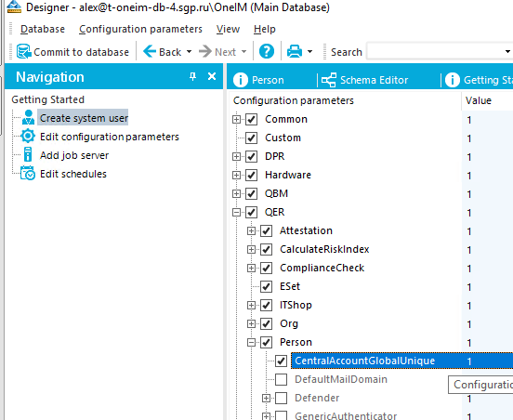Click the Create system user icon
Image resolution: width=513 pixels, height=420 pixels.
28,117
